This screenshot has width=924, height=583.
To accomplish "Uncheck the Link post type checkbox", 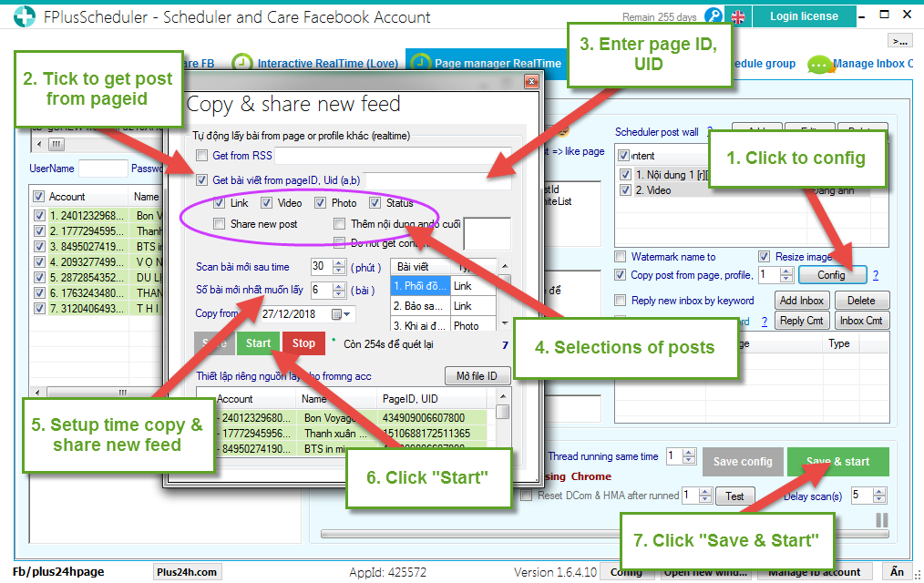I will [x=220, y=203].
